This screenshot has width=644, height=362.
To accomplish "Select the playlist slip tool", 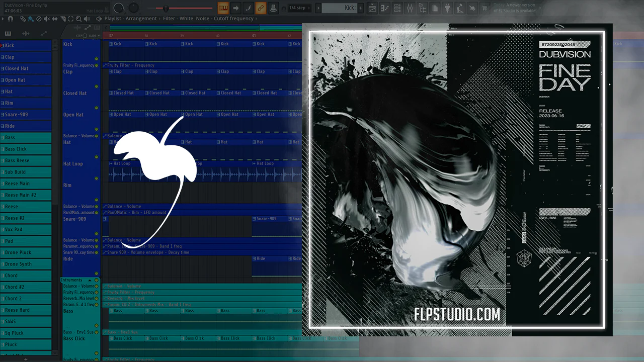I will [x=54, y=19].
